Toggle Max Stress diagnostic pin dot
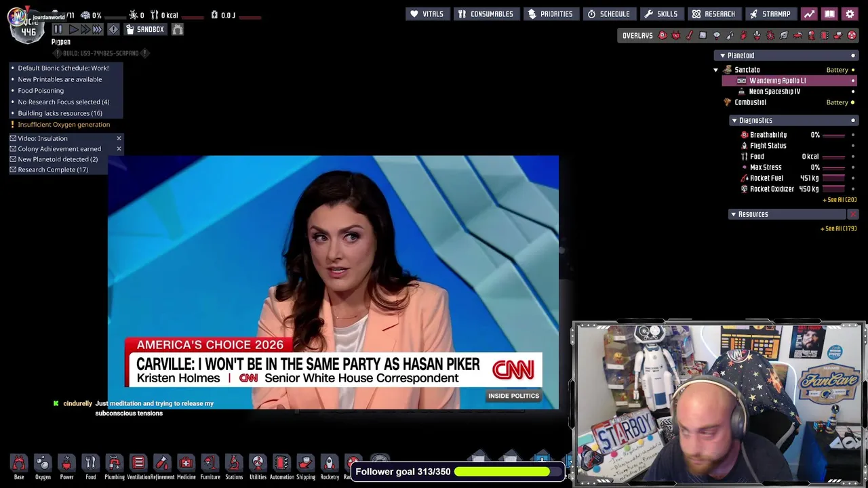The height and width of the screenshot is (488, 868). 853,167
